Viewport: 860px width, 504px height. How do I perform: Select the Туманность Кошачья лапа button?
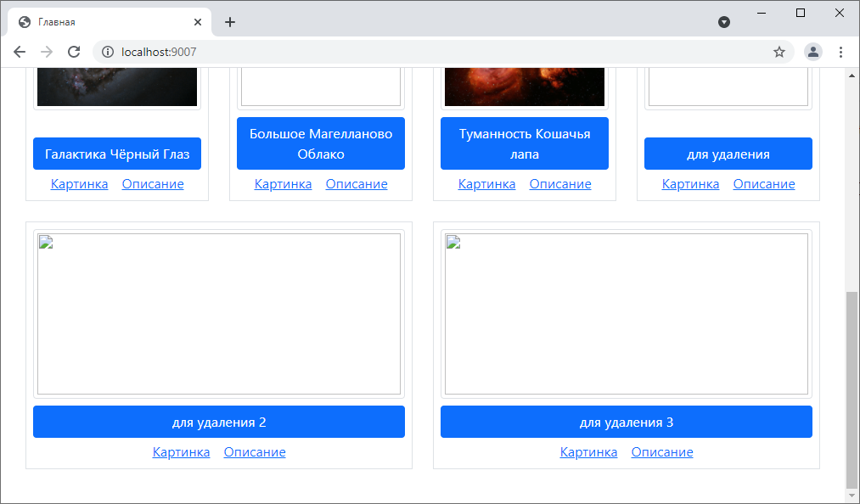click(525, 143)
